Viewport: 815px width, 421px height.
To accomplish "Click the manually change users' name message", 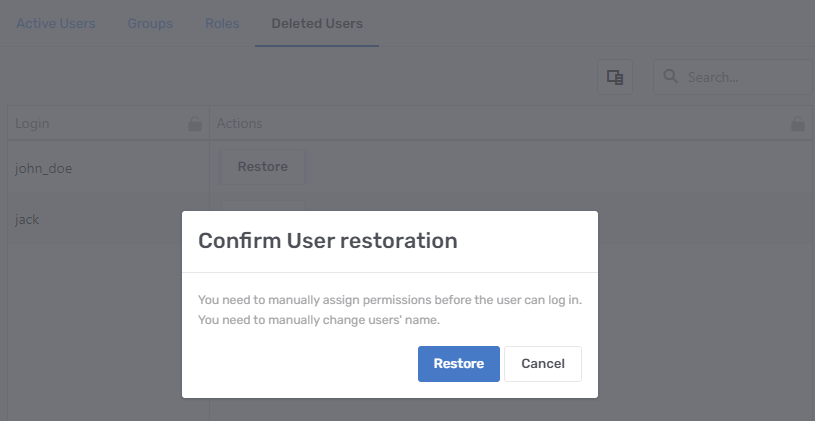I will click(x=318, y=320).
